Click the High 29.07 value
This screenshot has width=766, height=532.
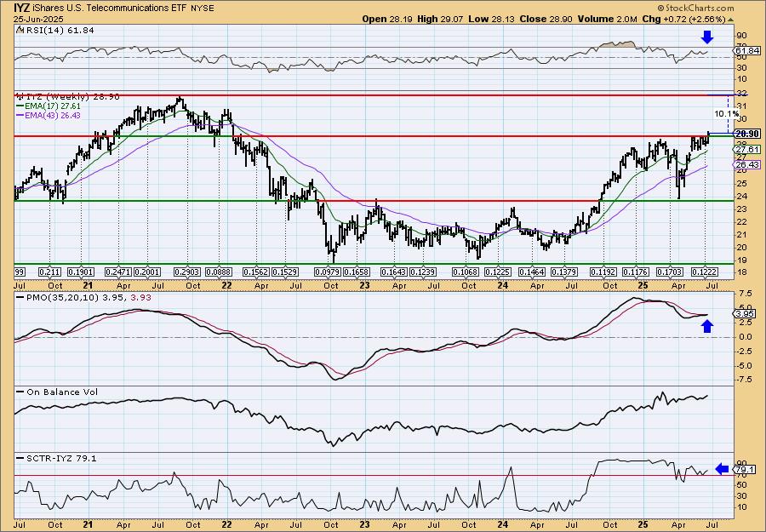coord(440,19)
